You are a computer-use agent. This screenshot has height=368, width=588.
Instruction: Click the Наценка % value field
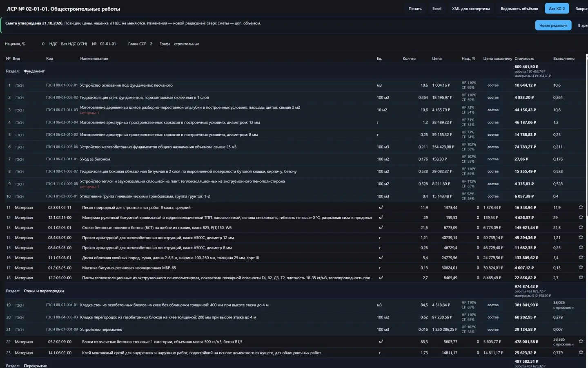37,44
